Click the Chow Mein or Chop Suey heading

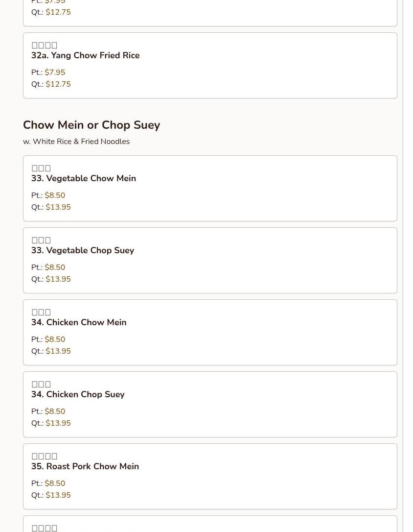click(x=92, y=125)
